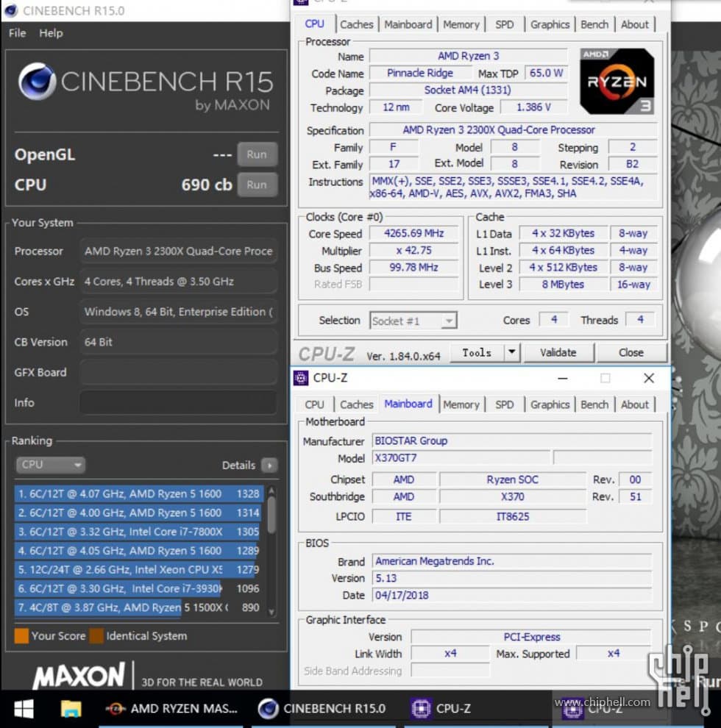This screenshot has width=721, height=728.
Task: Switch to the SPD tab
Action: (505, 404)
